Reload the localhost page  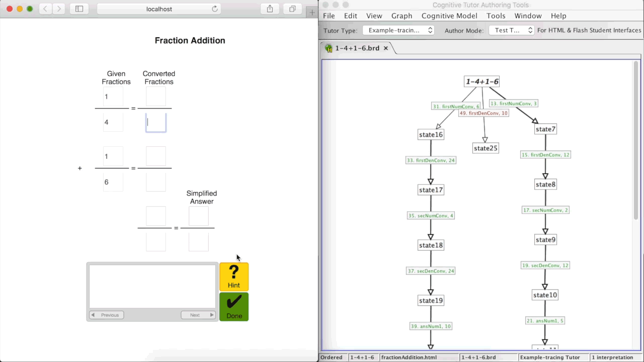[214, 9]
